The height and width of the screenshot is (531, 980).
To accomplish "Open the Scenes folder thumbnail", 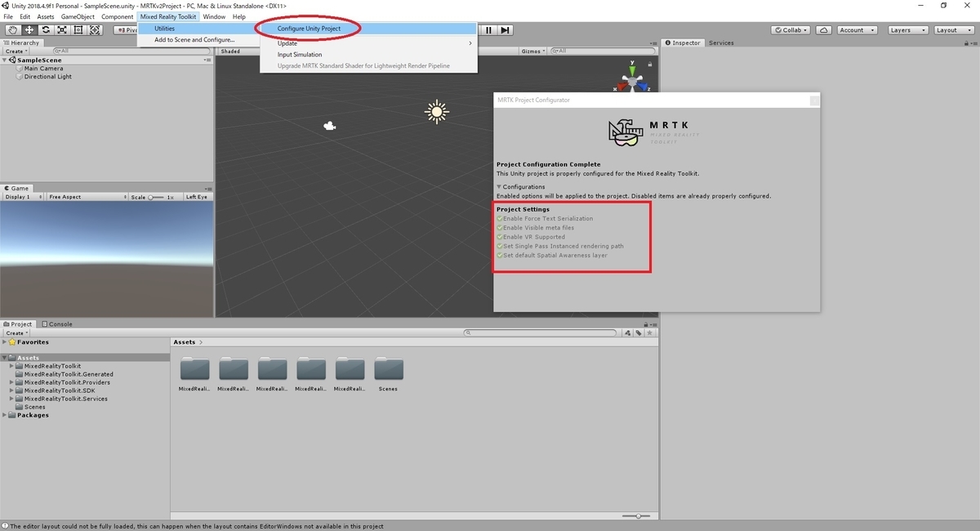I will [388, 369].
